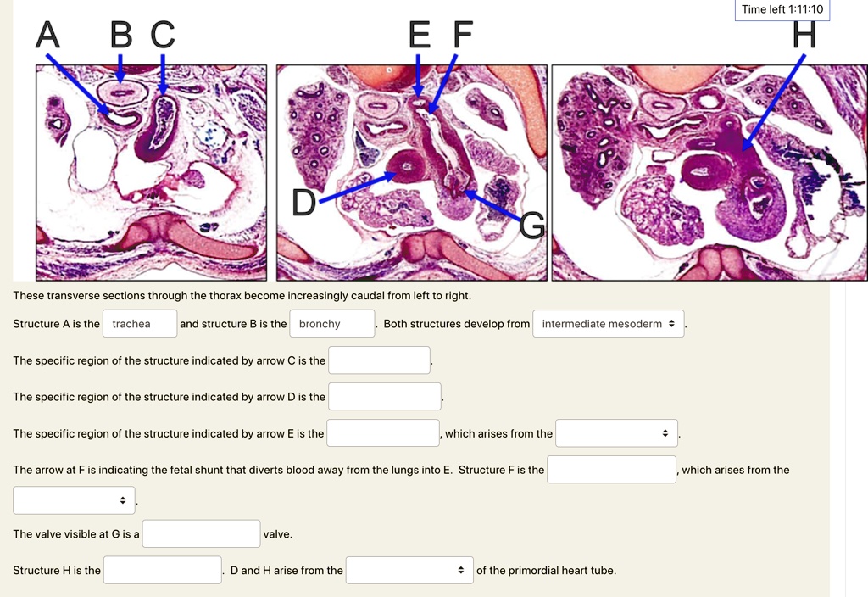Click the leftmost thorax section image
Image resolution: width=868 pixels, height=597 pixels.
click(151, 173)
